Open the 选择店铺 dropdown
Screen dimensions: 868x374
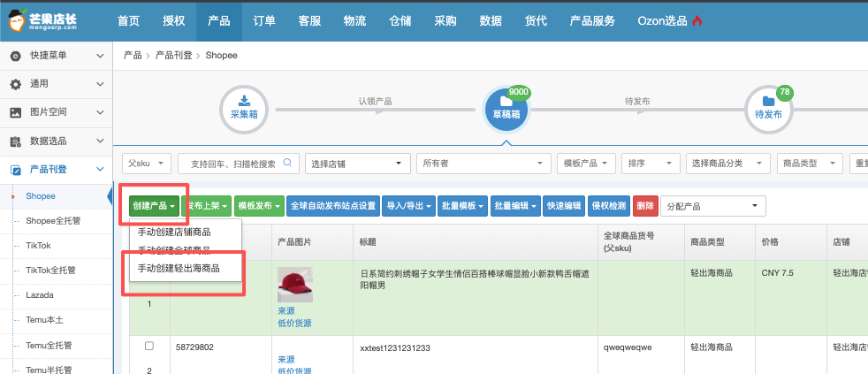point(358,164)
